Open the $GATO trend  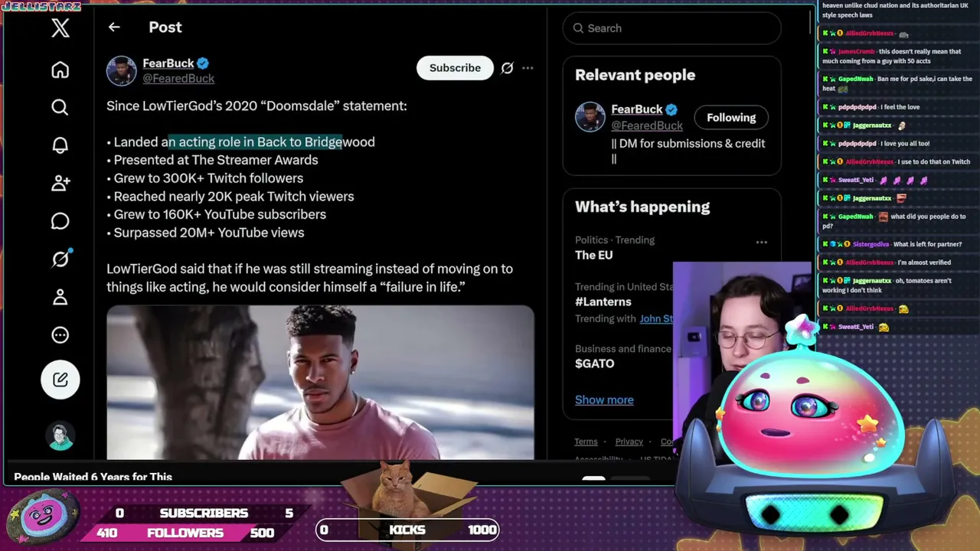595,364
